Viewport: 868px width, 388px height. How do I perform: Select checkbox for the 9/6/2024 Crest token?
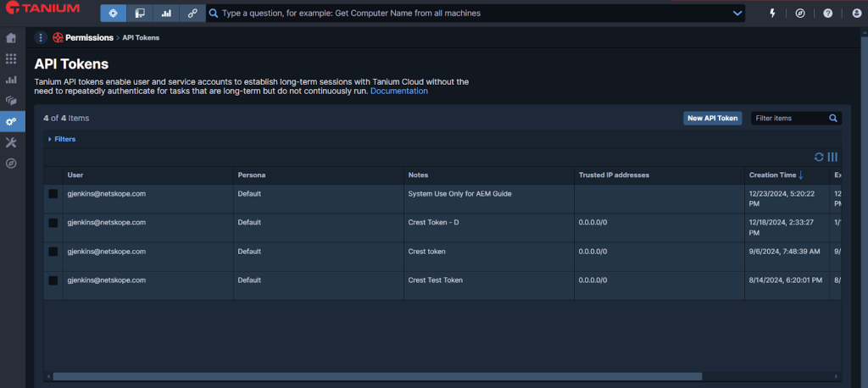coord(53,252)
